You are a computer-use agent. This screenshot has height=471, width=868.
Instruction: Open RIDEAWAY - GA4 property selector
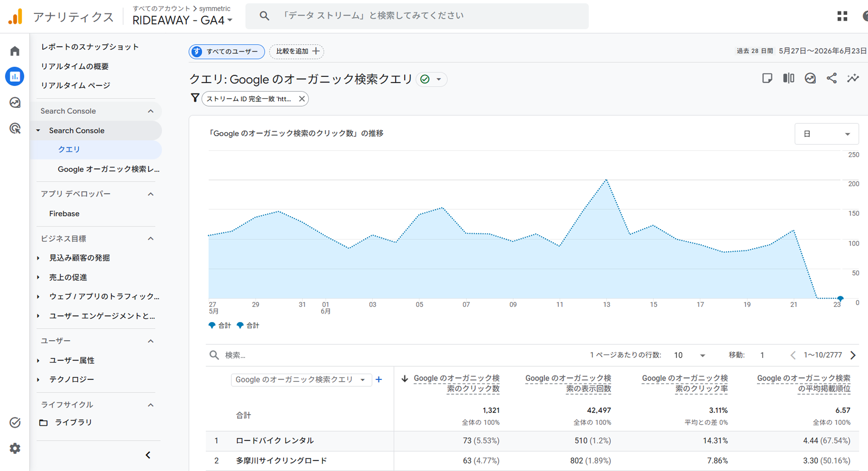182,20
